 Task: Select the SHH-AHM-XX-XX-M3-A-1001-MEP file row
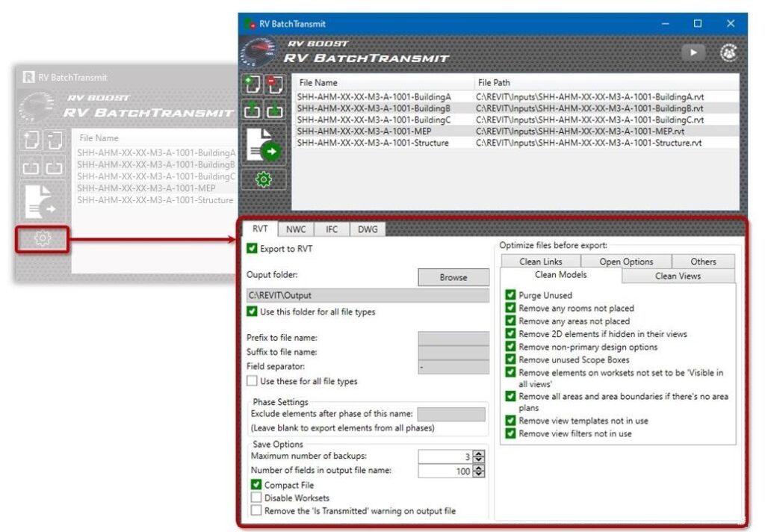pyautogui.click(x=515, y=132)
